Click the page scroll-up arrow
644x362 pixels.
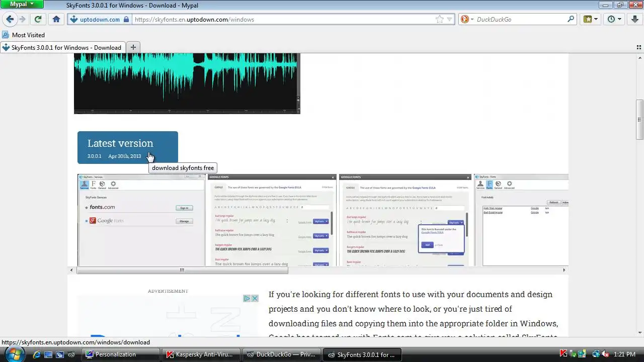639,57
